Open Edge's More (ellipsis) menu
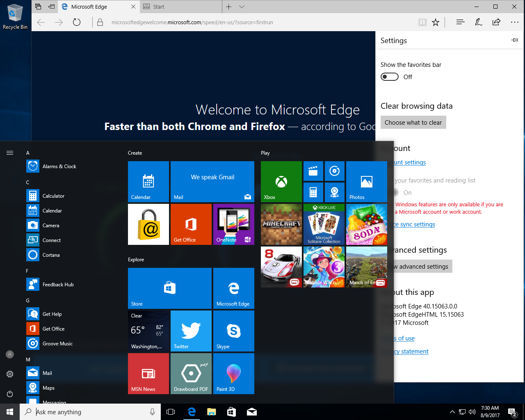This screenshot has height=420, width=525. [515, 22]
